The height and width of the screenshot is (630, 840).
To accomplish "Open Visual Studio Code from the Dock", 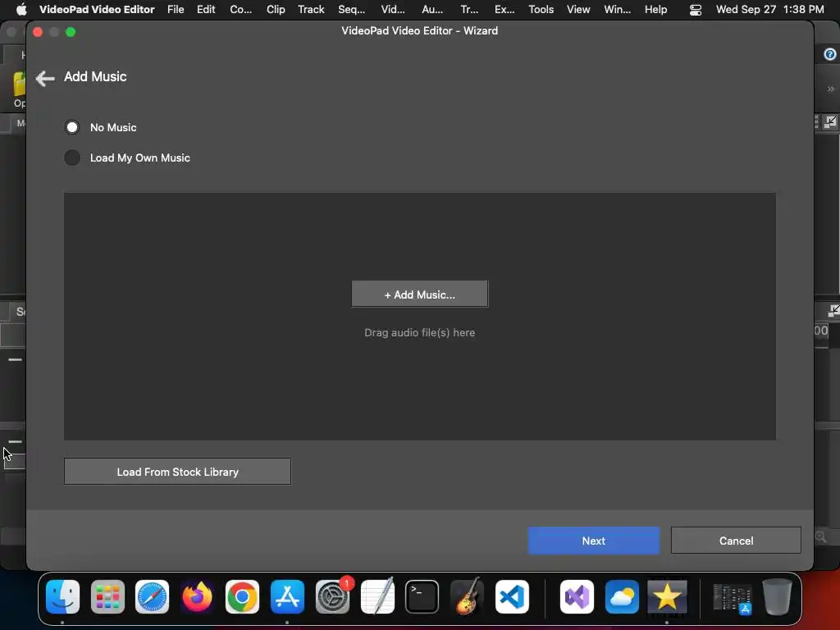I will click(512, 596).
